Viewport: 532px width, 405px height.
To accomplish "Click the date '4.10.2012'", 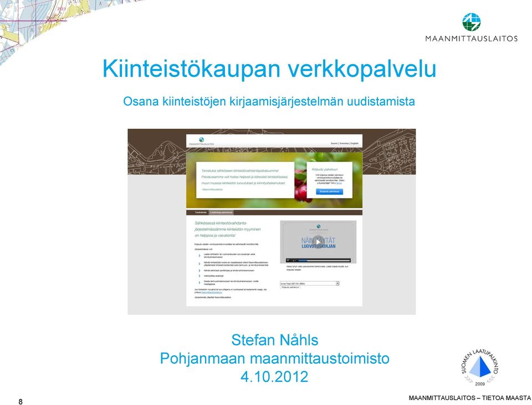I will 274,377.
